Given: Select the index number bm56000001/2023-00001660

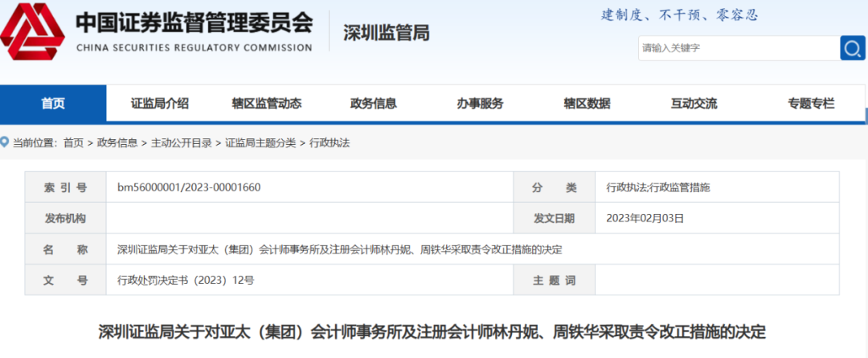Looking at the screenshot, I should [x=189, y=187].
